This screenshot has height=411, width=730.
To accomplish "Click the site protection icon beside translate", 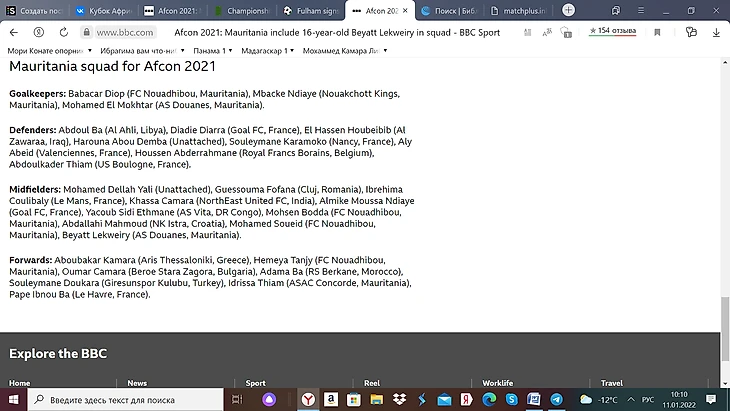I will (566, 32).
